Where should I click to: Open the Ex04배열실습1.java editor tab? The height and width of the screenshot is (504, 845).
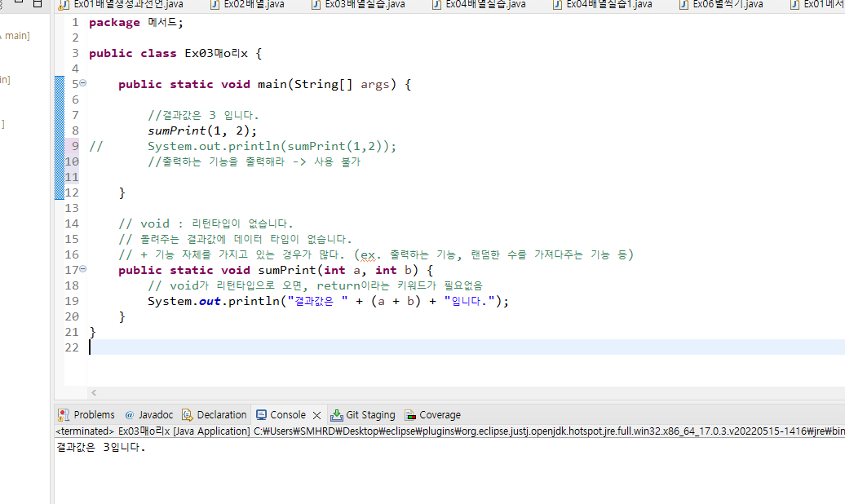pos(603,4)
